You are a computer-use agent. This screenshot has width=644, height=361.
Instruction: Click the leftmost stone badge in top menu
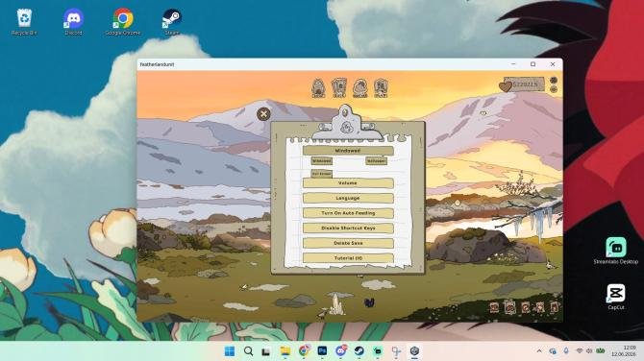pyautogui.click(x=318, y=87)
